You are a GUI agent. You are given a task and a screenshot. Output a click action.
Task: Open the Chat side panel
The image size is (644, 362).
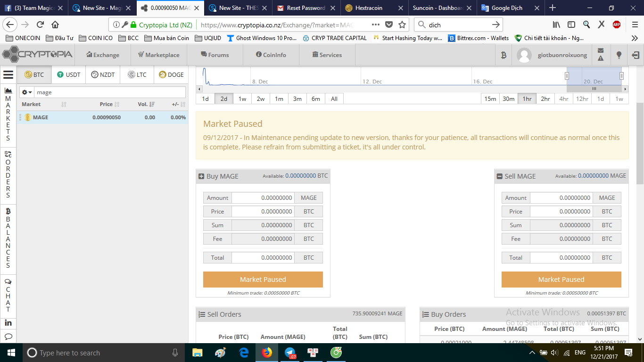pos(8,295)
